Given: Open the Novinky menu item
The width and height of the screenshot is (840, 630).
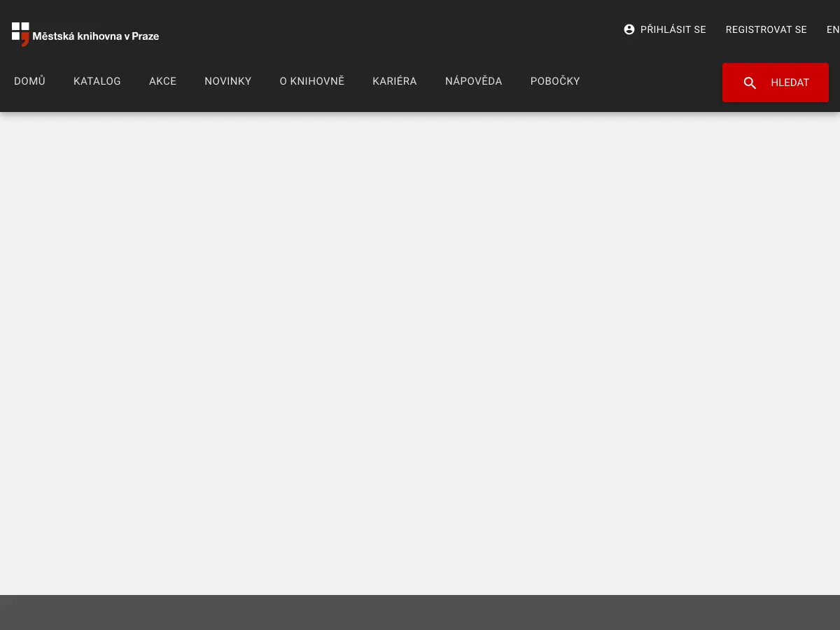Looking at the screenshot, I should tap(228, 81).
